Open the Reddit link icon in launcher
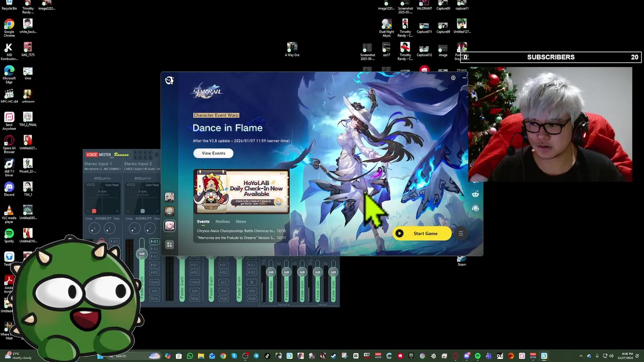644x362 pixels. coord(475,194)
